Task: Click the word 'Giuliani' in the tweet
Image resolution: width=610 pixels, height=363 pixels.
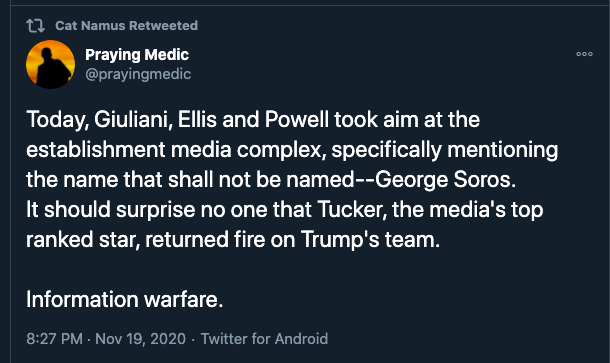Action: [133, 119]
